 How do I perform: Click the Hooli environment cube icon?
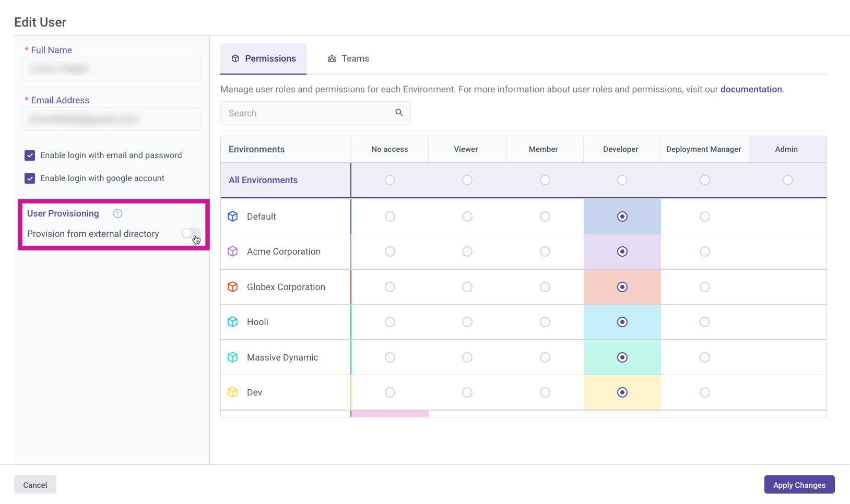click(x=233, y=322)
